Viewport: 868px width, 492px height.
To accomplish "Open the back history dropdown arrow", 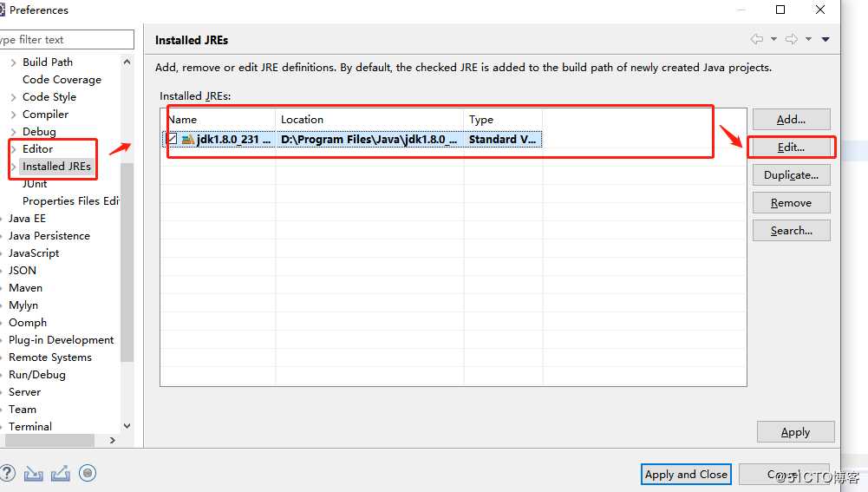I will (x=773, y=39).
